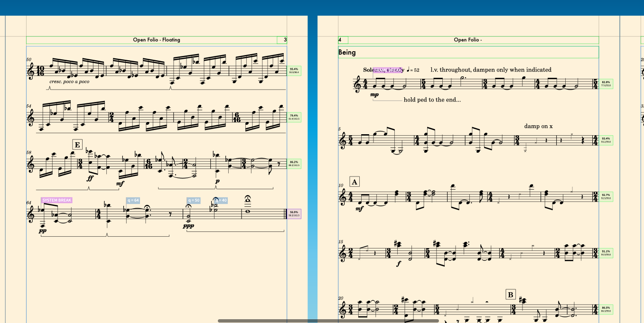644x323 pixels.
Task: Select the page number 4 frame
Action: pos(343,40)
